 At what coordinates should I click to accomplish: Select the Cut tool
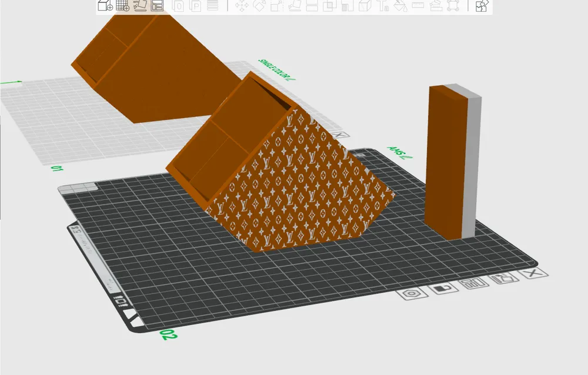312,5
